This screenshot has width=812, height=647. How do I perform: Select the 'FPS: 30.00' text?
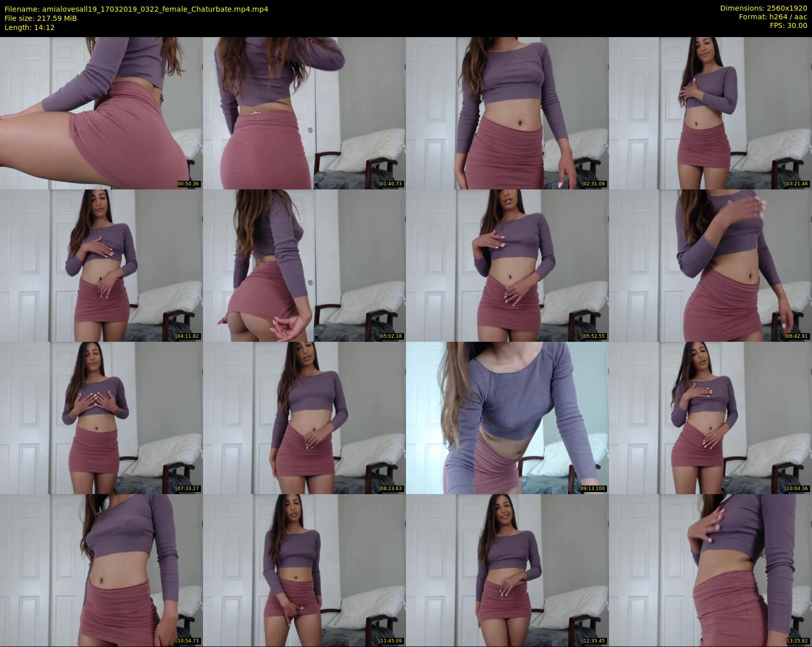click(788, 26)
